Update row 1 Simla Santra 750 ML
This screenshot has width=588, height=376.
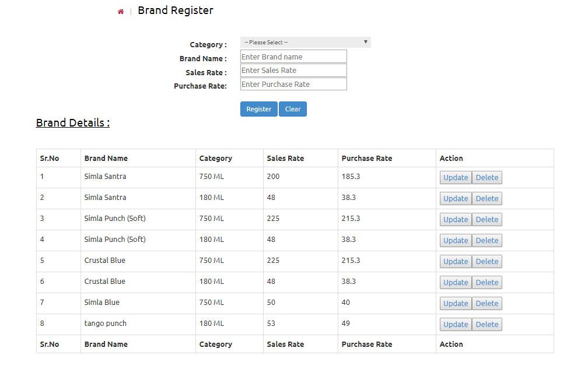(456, 178)
